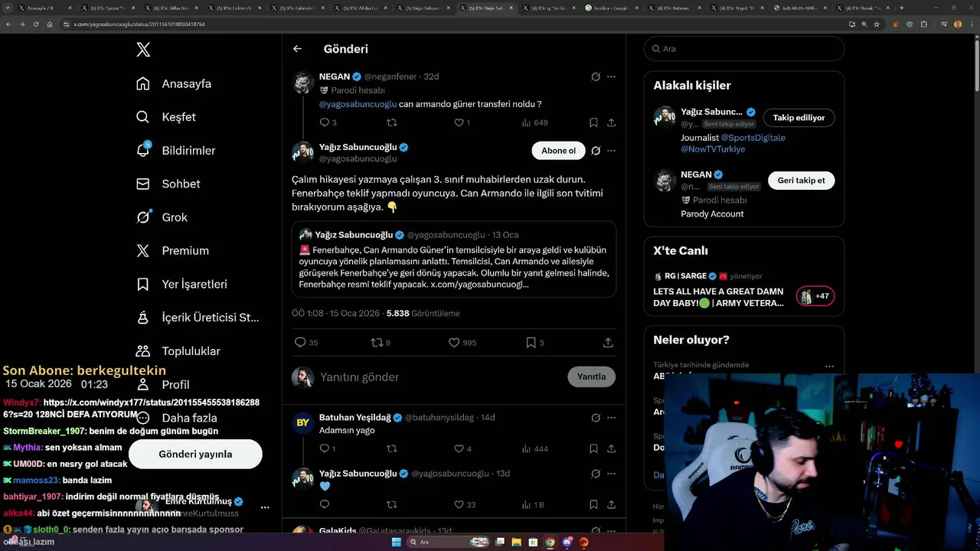Open the Windows Start menu

point(396,542)
